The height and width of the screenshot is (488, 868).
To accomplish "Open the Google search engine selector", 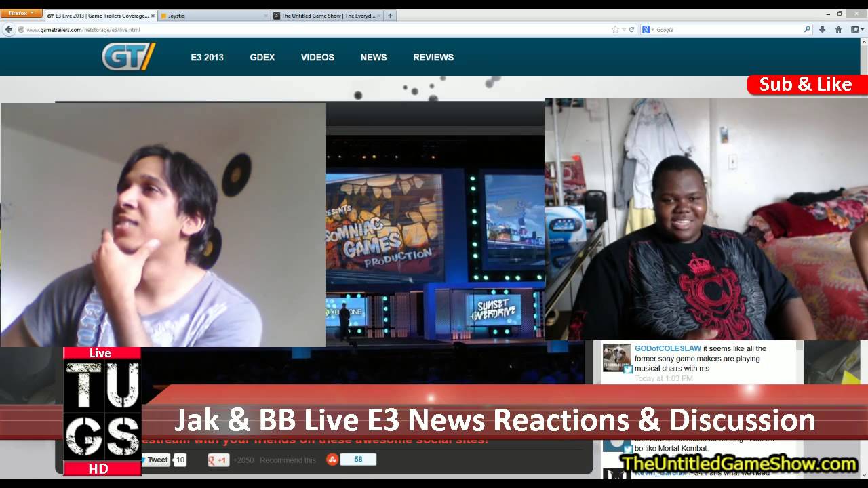I will coord(648,30).
